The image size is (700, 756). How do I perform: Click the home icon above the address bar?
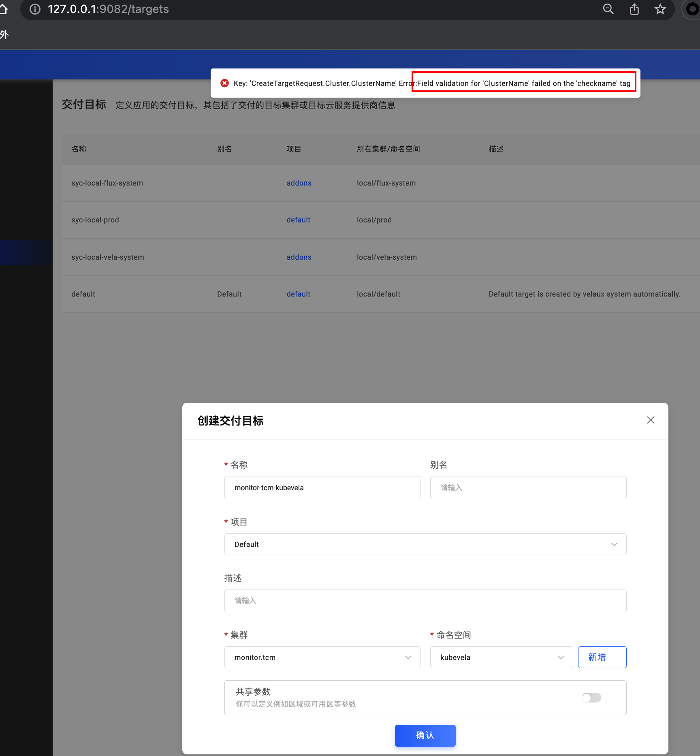point(4,9)
